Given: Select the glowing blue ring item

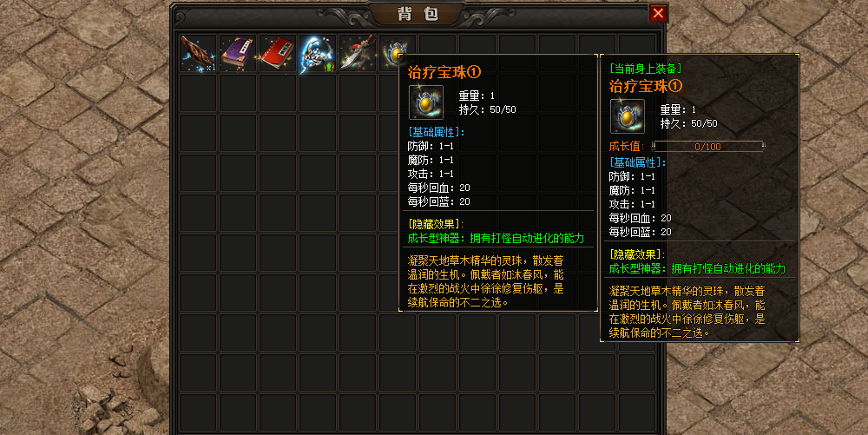Looking at the screenshot, I should [317, 53].
